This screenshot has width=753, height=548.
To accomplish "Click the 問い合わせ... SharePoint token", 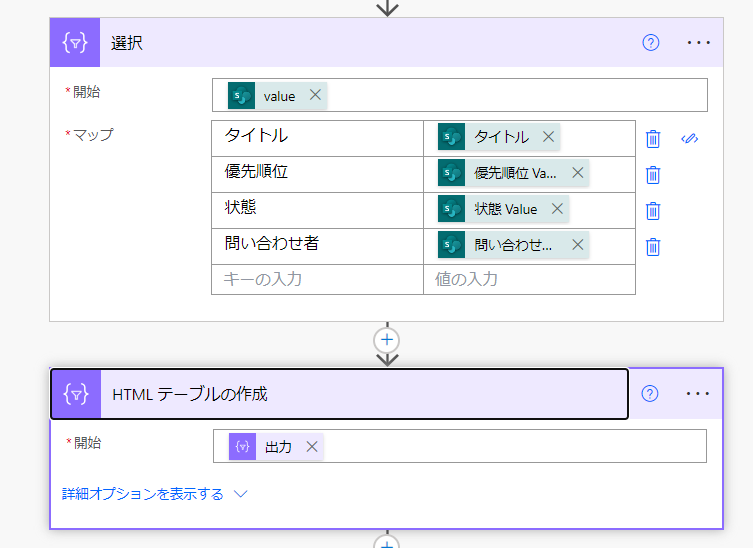I will (513, 244).
